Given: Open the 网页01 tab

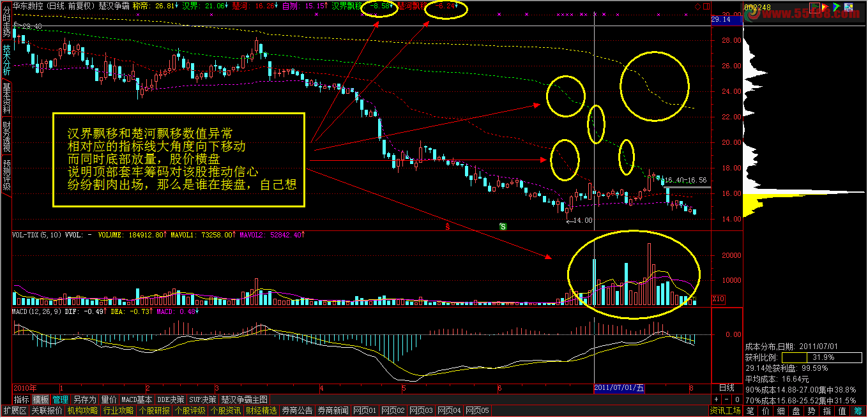Looking at the screenshot, I should 365,411.
